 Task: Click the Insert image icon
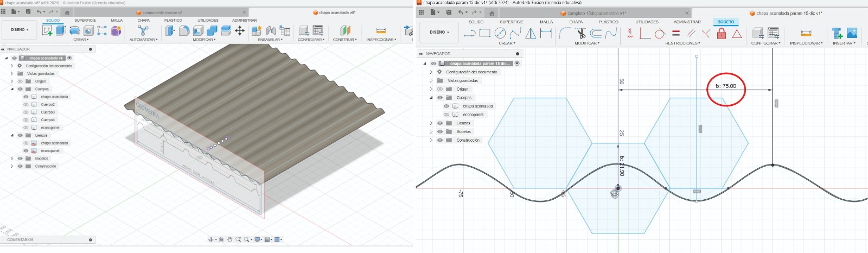point(852,34)
